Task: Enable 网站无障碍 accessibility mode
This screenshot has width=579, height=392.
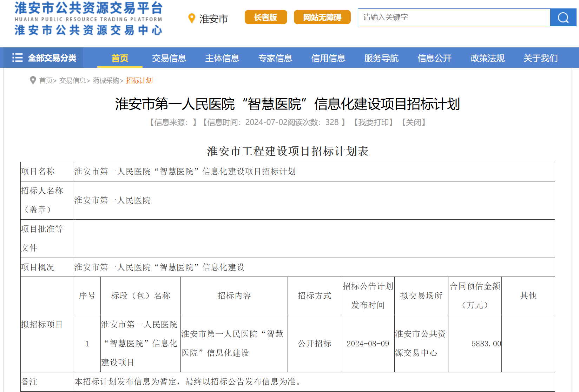Action: pyautogui.click(x=322, y=17)
